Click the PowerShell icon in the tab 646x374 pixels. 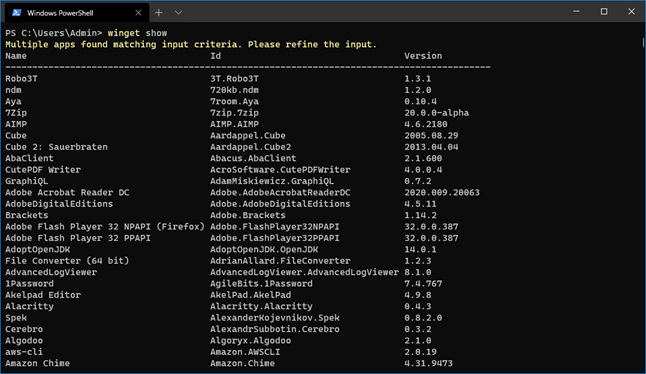pyautogui.click(x=16, y=13)
